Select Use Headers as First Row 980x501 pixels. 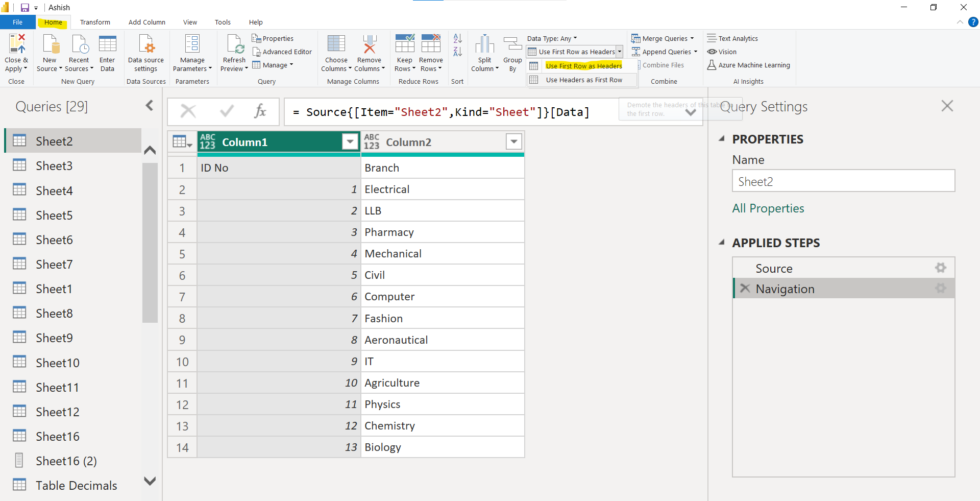[x=583, y=80]
